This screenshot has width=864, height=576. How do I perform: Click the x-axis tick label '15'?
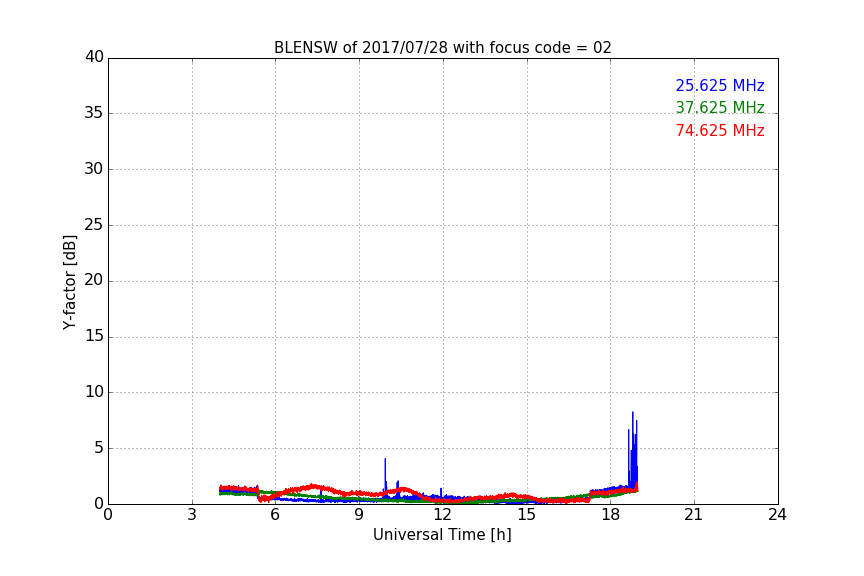tap(526, 515)
